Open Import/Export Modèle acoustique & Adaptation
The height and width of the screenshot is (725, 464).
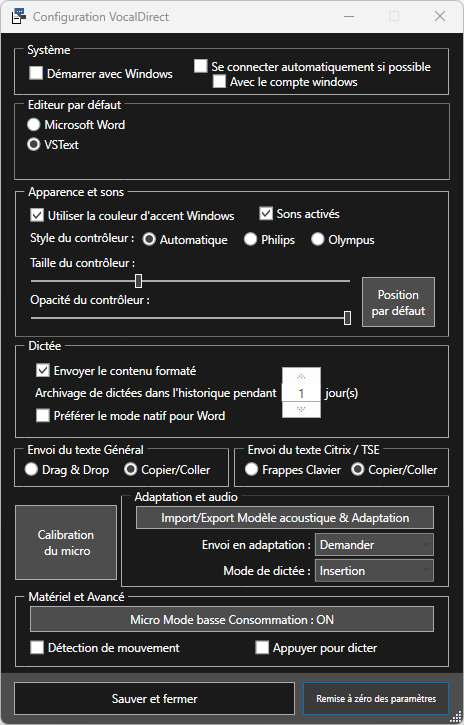285,518
